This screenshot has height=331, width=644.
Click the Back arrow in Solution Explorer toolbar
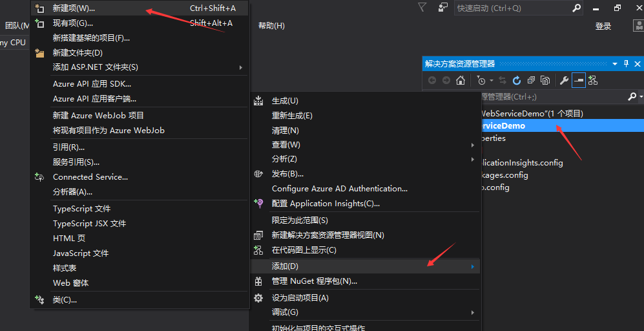(x=432, y=80)
